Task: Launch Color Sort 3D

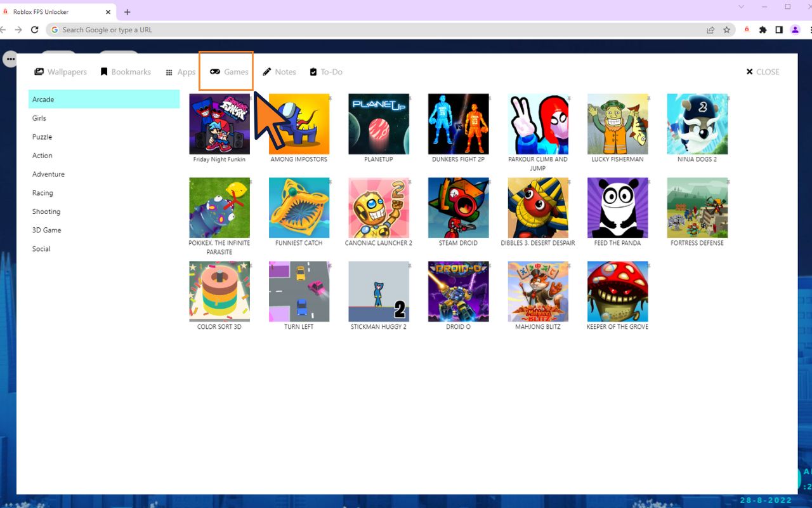Action: coord(219,292)
